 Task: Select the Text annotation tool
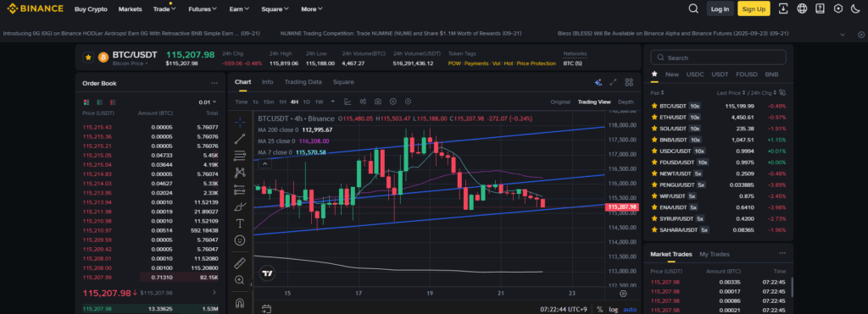click(240, 223)
